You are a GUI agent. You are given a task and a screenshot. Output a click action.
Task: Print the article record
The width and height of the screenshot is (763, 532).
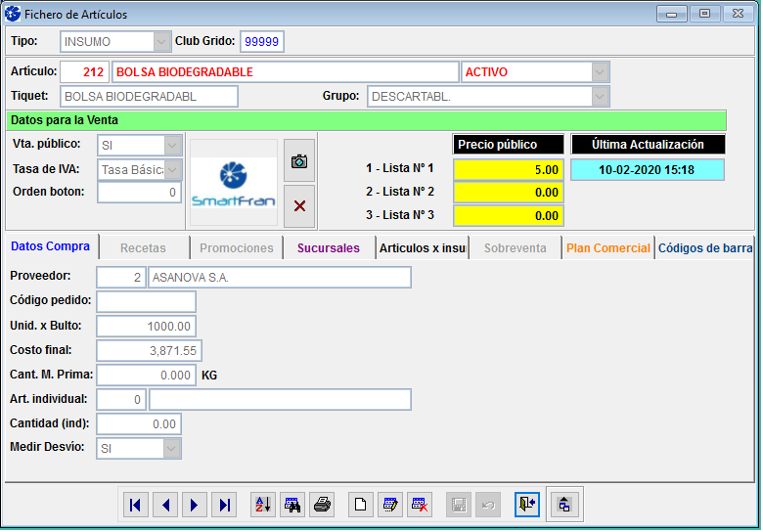pyautogui.click(x=322, y=505)
